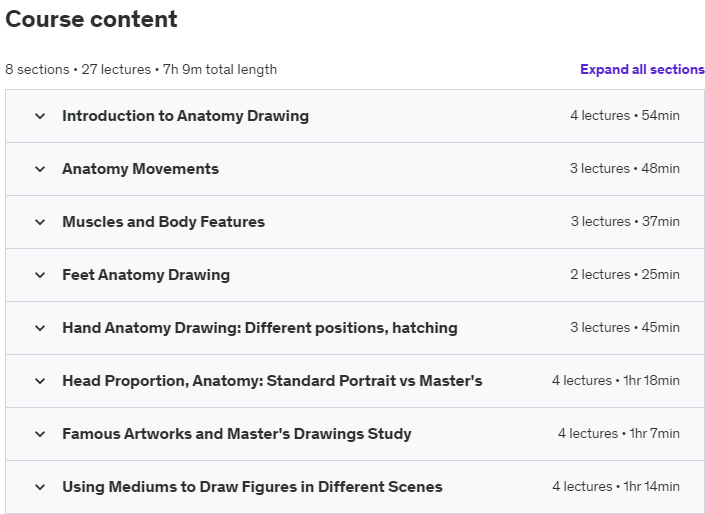Click the '3 lectures • 48min' label

[625, 169]
